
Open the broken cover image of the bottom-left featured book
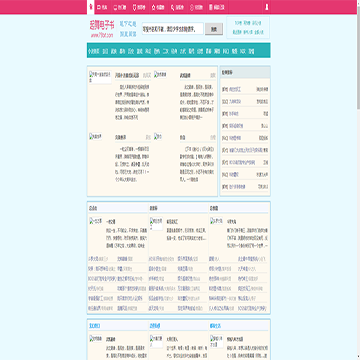(96, 136)
